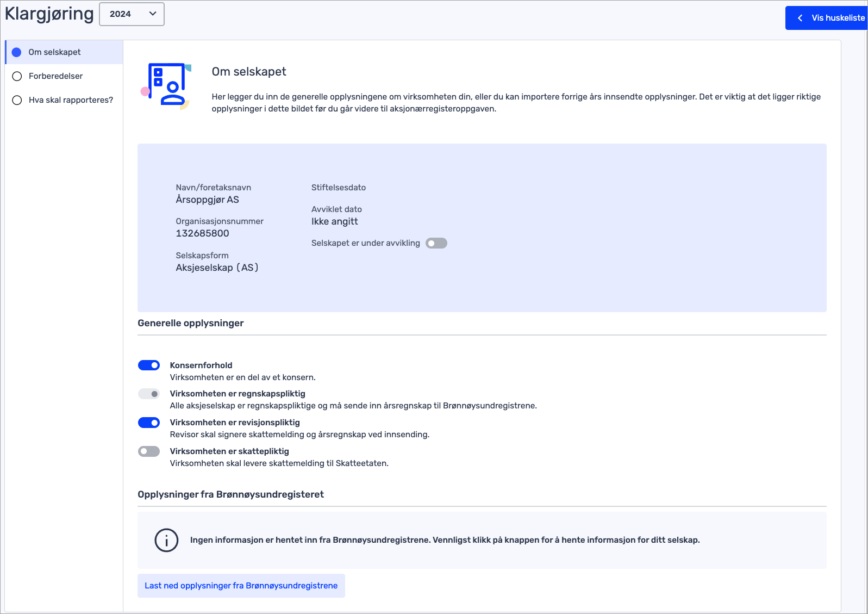The image size is (868, 614).
Task: Open the Om selskapet section
Action: tap(54, 52)
